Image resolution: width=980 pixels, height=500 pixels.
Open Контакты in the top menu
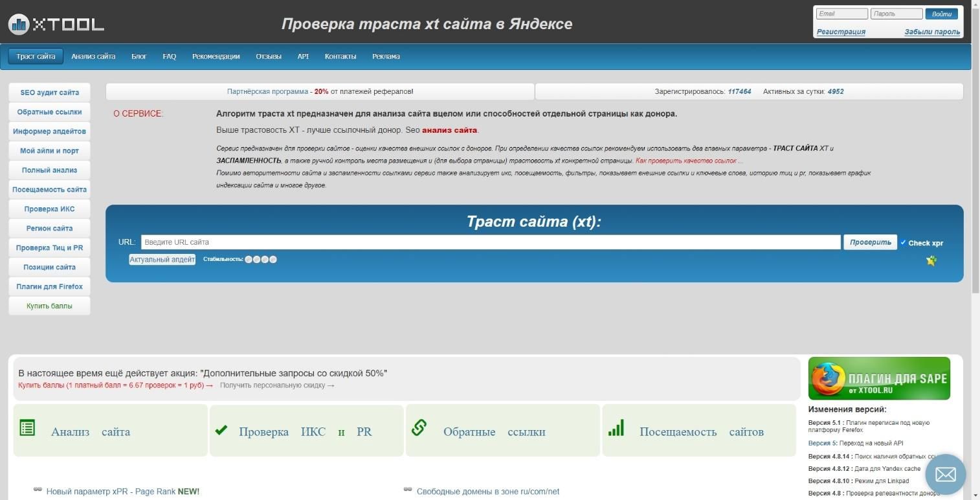point(340,56)
